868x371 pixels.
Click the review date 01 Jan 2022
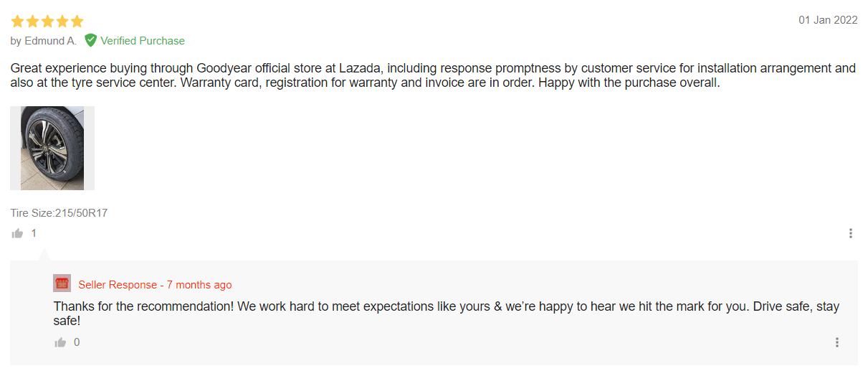pos(828,20)
